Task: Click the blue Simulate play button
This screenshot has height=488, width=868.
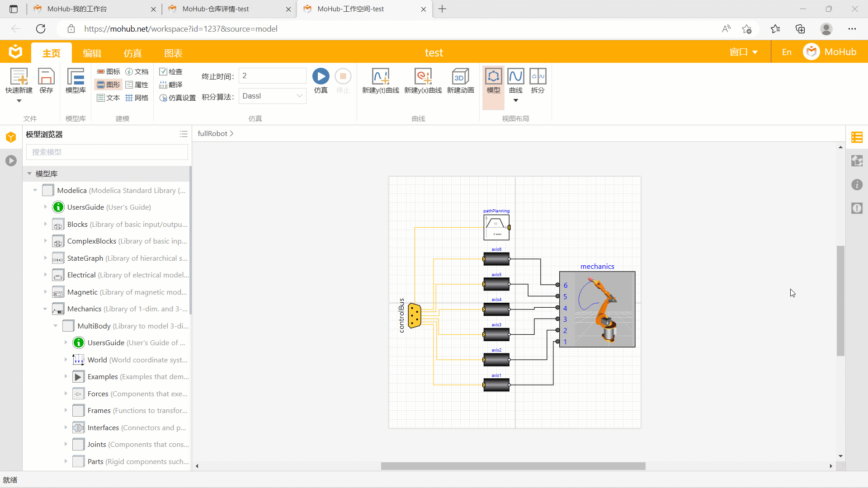Action: point(321,76)
